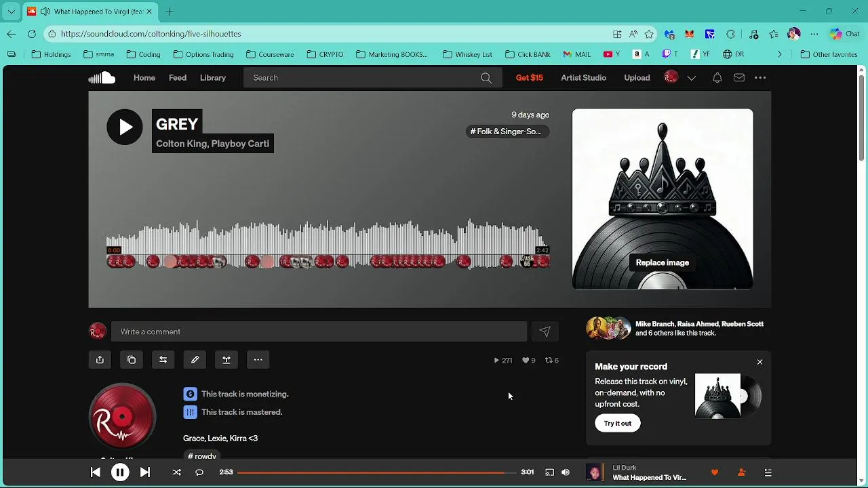Screen dimensions: 868x488
Task: Click the copy link icon
Action: pos(132,360)
